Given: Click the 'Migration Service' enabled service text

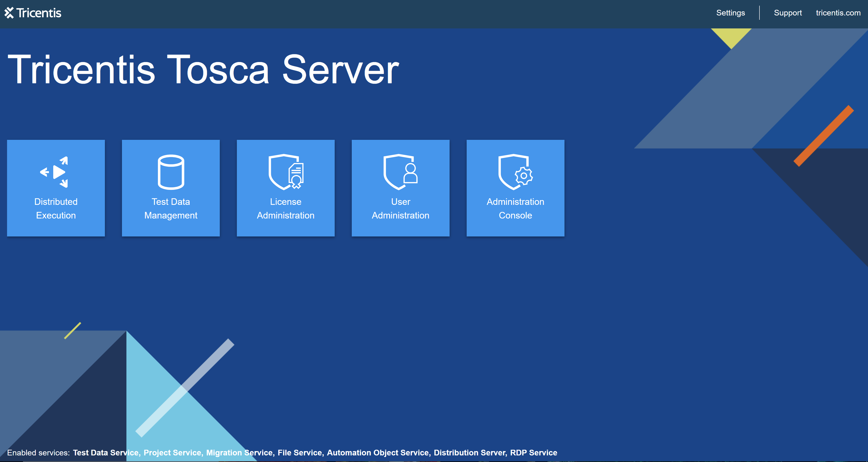Looking at the screenshot, I should (x=239, y=453).
